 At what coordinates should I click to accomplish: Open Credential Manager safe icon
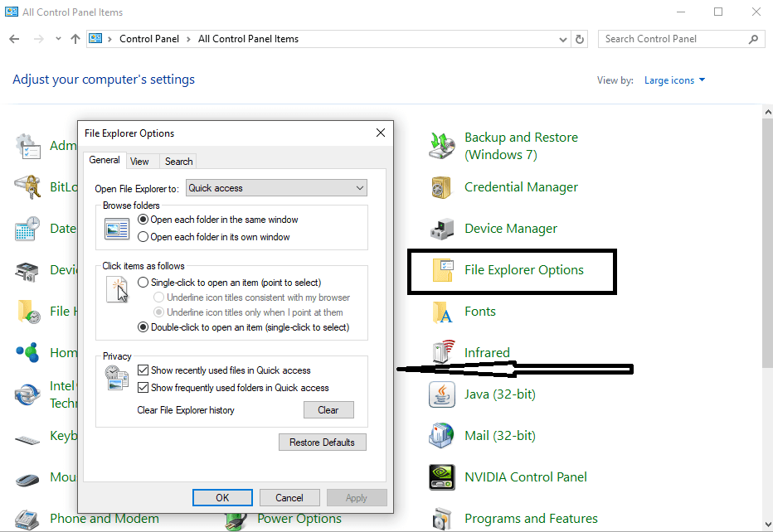pyautogui.click(x=442, y=187)
